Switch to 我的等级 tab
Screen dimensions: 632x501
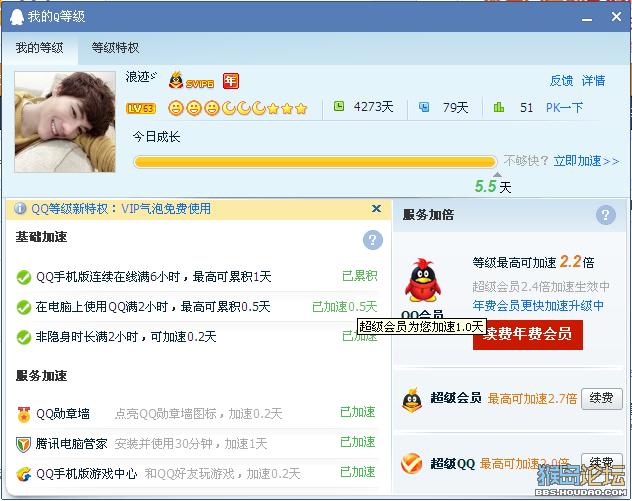pos(40,48)
